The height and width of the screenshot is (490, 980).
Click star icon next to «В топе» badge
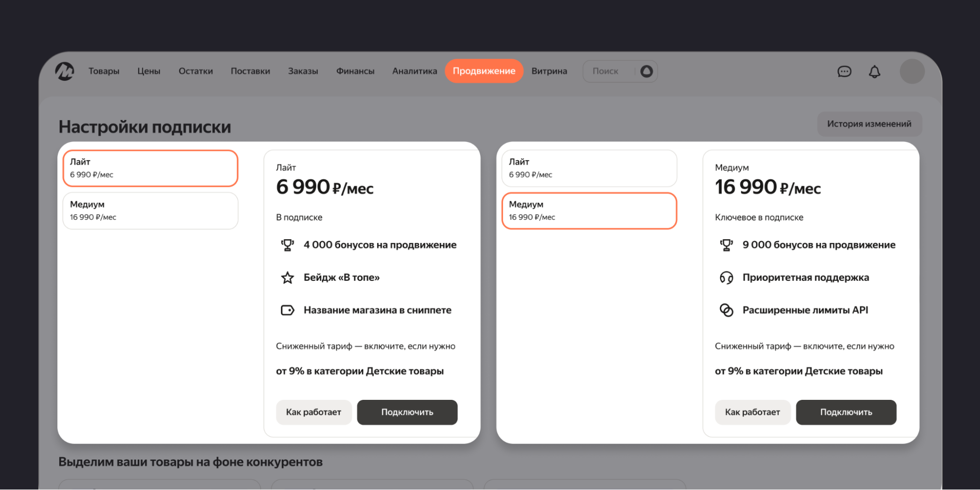[x=288, y=278]
